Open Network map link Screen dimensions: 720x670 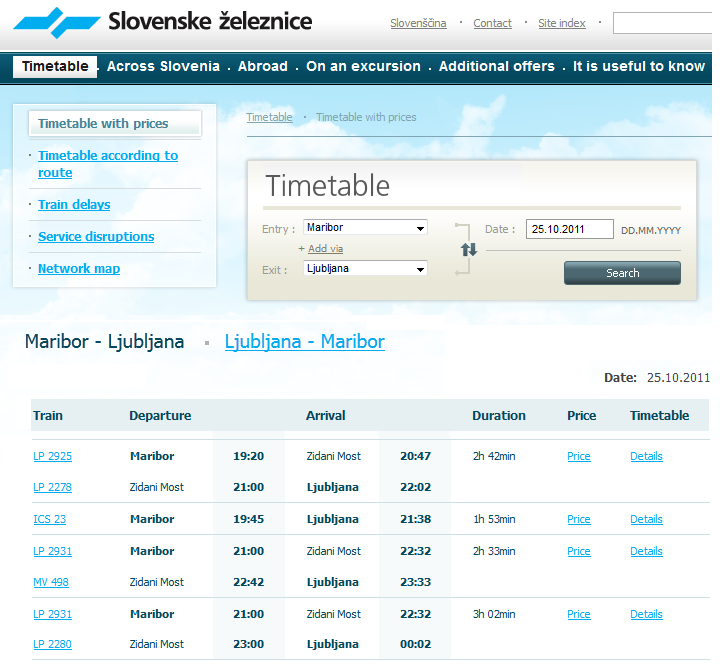[78, 269]
